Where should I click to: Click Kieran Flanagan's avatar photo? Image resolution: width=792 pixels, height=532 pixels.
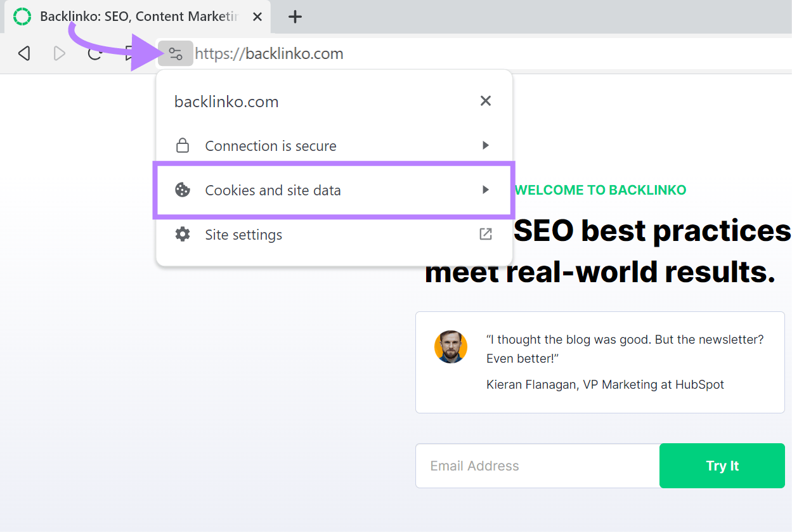pos(450,347)
